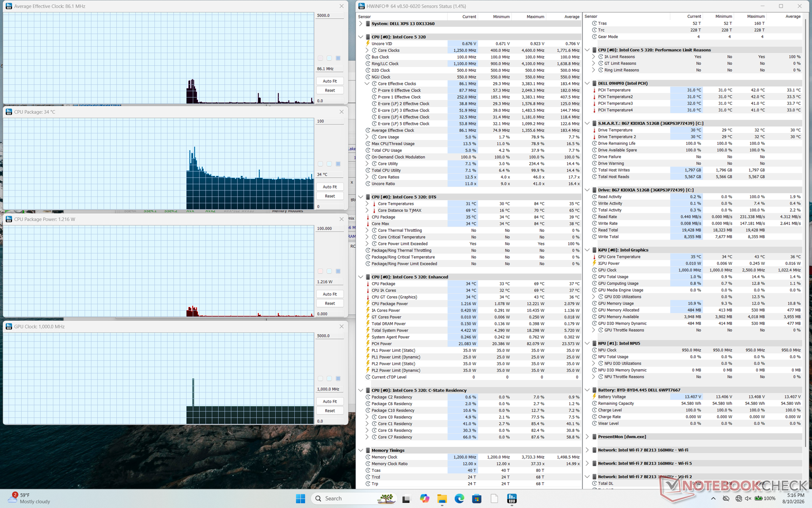Open Microsoft Edge from the taskbar

pyautogui.click(x=459, y=498)
